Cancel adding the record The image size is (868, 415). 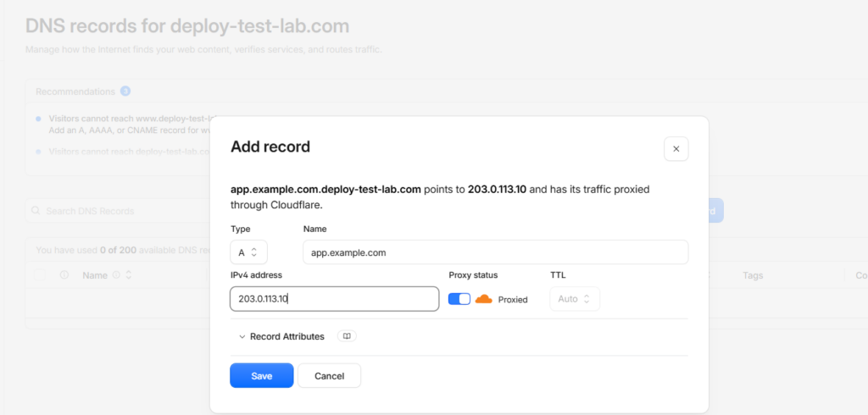(x=330, y=376)
